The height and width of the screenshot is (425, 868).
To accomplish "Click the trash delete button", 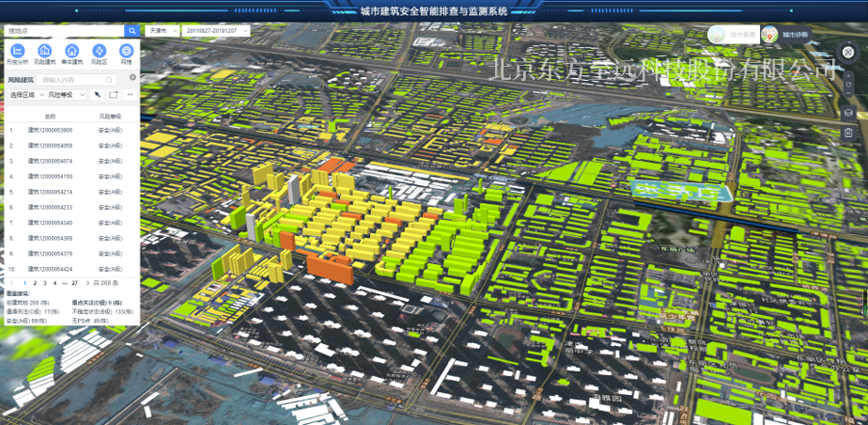I will (x=848, y=133).
